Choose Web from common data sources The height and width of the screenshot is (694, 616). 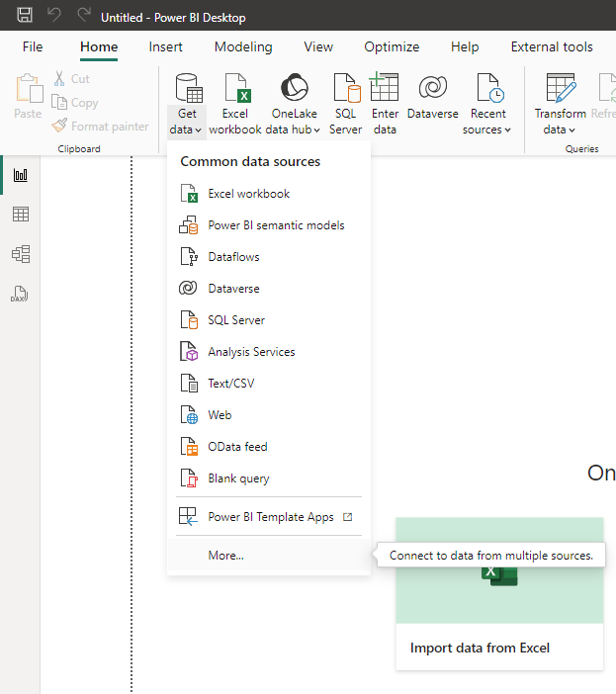tap(219, 415)
